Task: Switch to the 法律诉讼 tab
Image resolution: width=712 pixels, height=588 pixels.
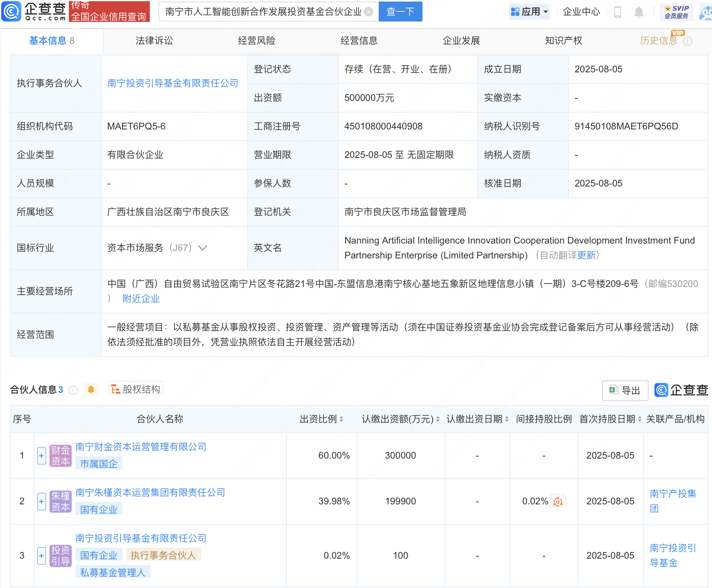Action: [154, 41]
